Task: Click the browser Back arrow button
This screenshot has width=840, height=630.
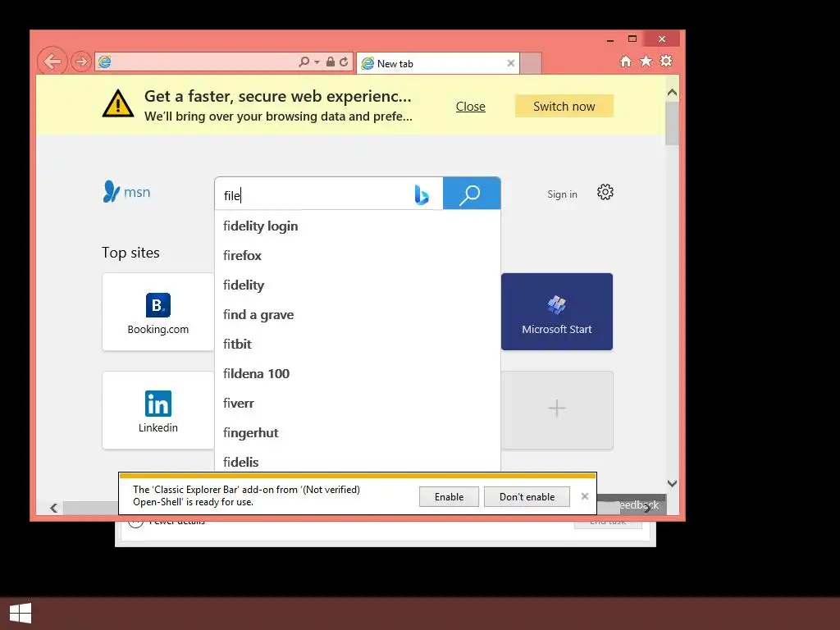Action: point(52,62)
